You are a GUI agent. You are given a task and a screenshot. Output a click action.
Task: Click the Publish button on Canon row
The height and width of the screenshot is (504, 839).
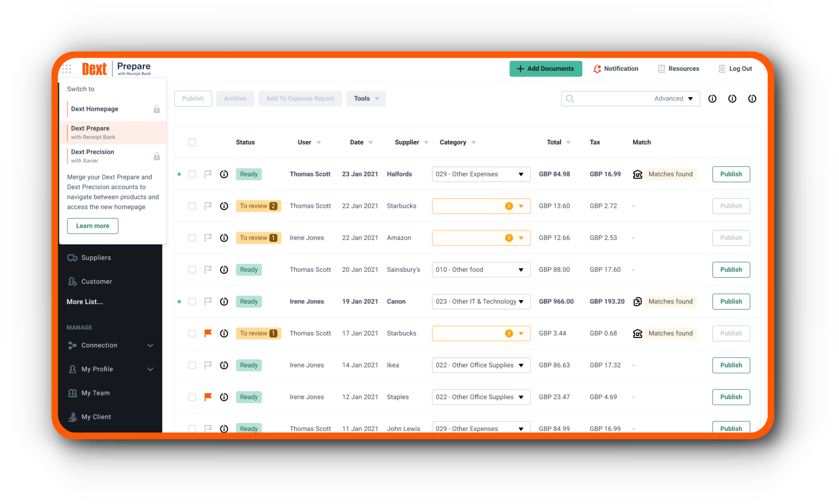(x=730, y=301)
